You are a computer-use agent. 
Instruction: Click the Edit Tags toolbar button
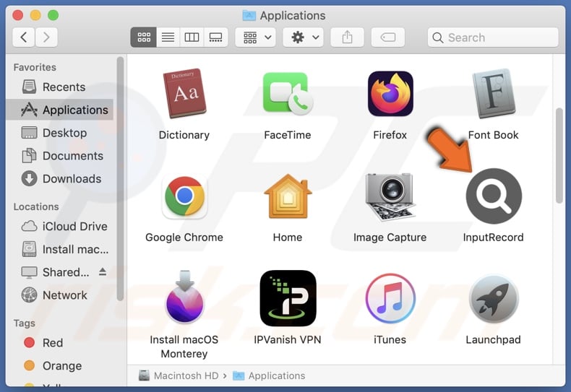point(388,37)
